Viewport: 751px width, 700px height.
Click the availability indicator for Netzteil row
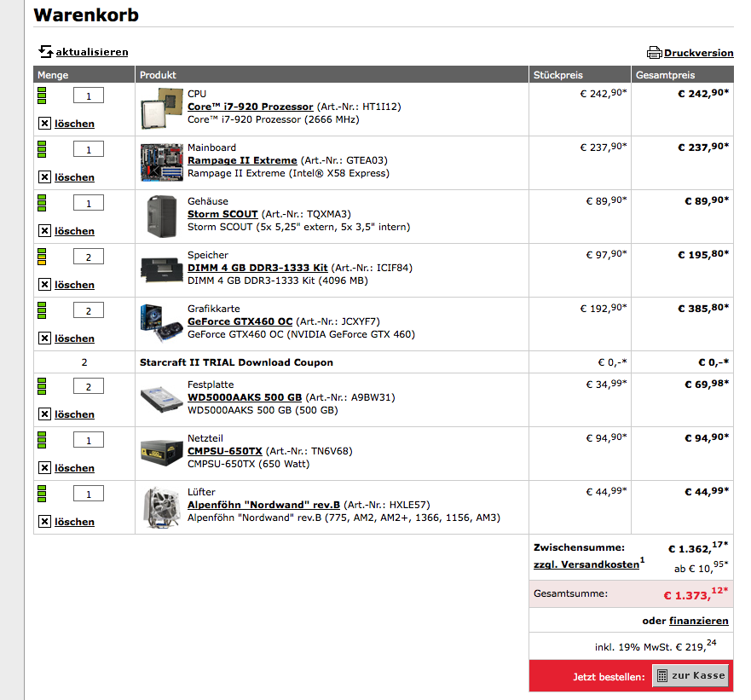click(x=42, y=440)
